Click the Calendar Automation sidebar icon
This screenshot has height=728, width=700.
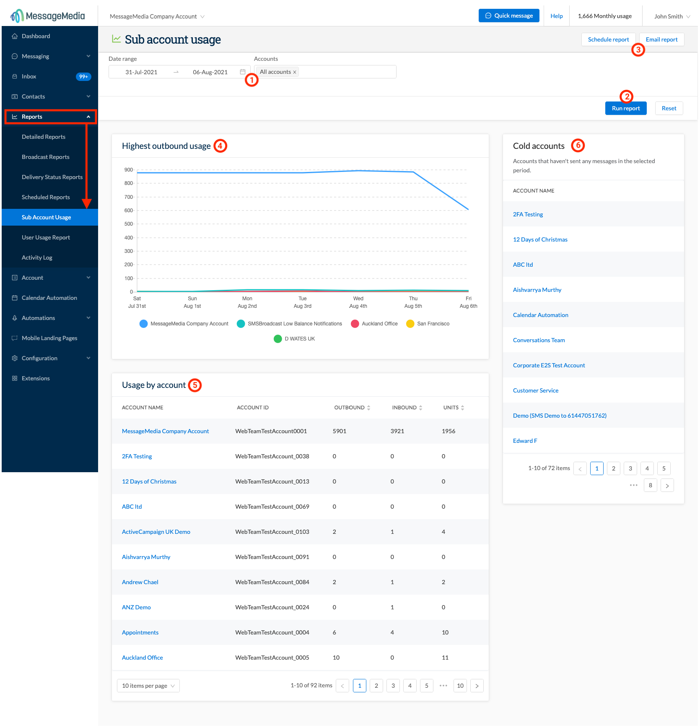click(15, 298)
